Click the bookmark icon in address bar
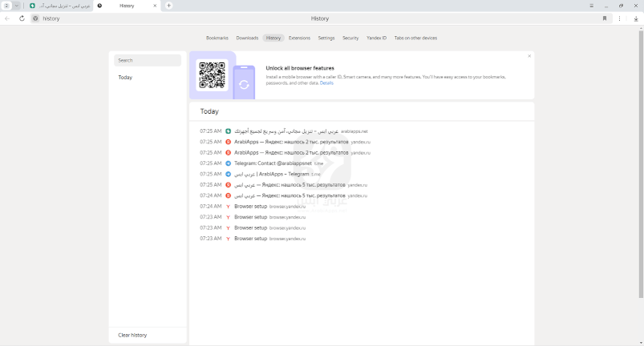Screen dimensions: 644x346 click(x=605, y=18)
